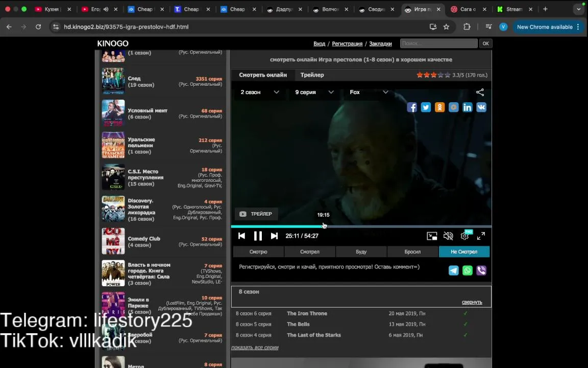Click the OK search button
The width and height of the screenshot is (588, 368).
point(485,43)
